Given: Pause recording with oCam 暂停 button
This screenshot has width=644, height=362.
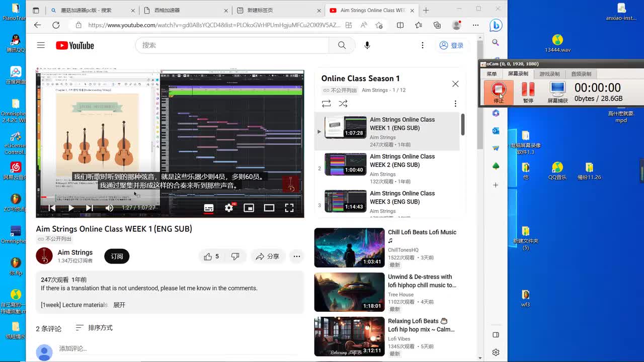Looking at the screenshot, I should 528,92.
